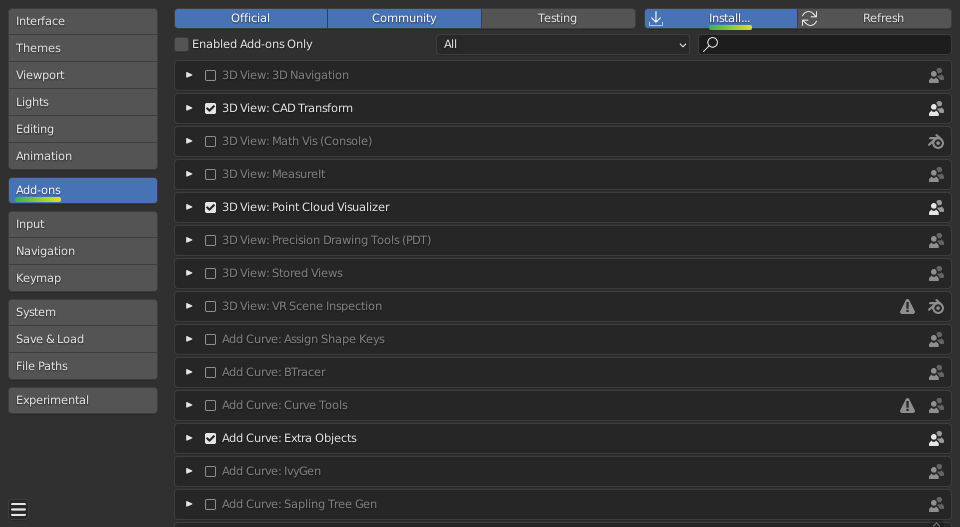Image resolution: width=960 pixels, height=527 pixels.
Task: Click the magnifier icon in search box
Action: (x=710, y=44)
